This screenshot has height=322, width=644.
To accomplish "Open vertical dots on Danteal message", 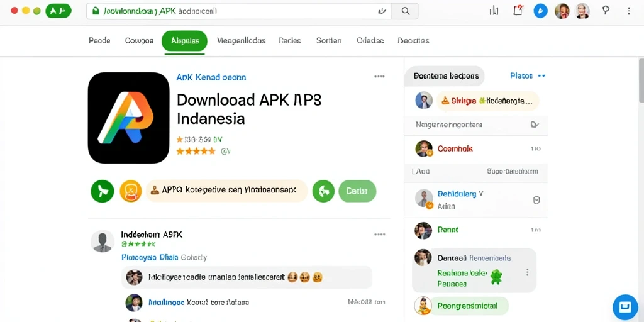I will 527,272.
